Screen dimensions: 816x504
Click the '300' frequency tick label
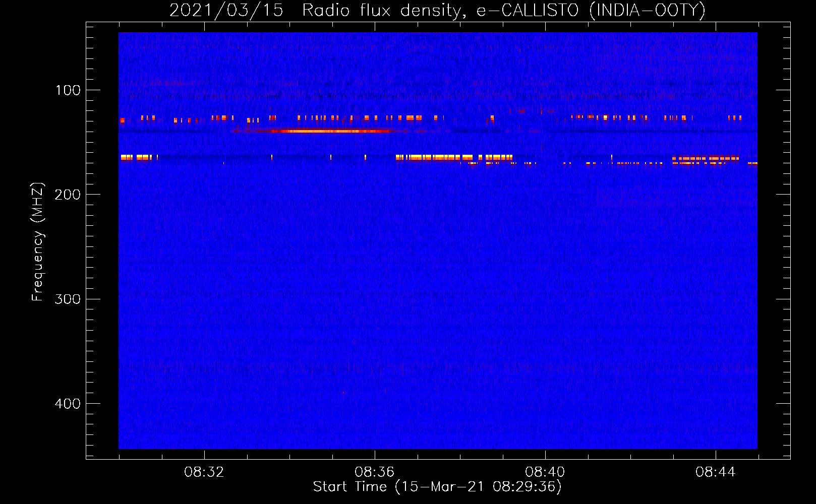(x=68, y=299)
